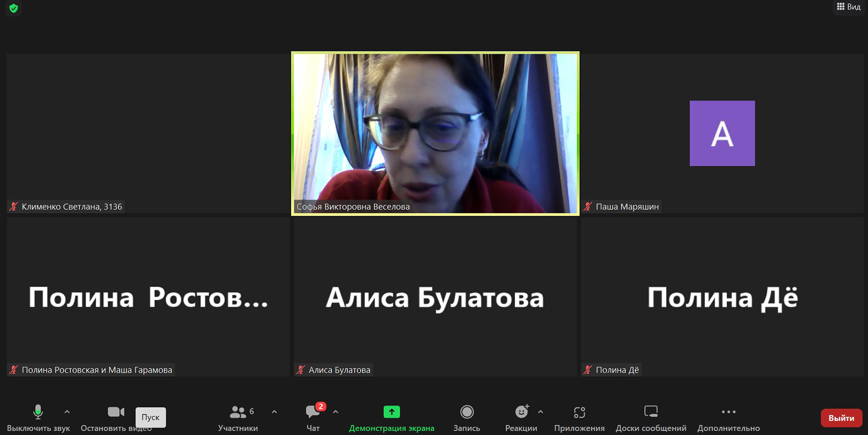Open Реакции reactions smiley
The width and height of the screenshot is (868, 435).
point(521,418)
